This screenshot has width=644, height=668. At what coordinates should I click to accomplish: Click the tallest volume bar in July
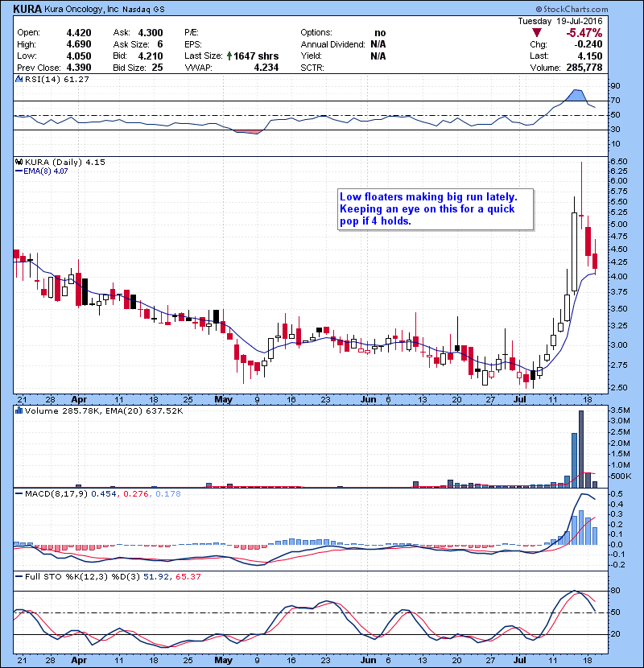tap(581, 448)
